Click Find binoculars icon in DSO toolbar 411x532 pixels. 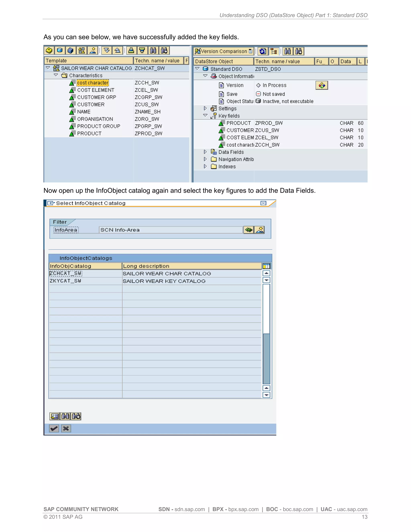click(288, 51)
